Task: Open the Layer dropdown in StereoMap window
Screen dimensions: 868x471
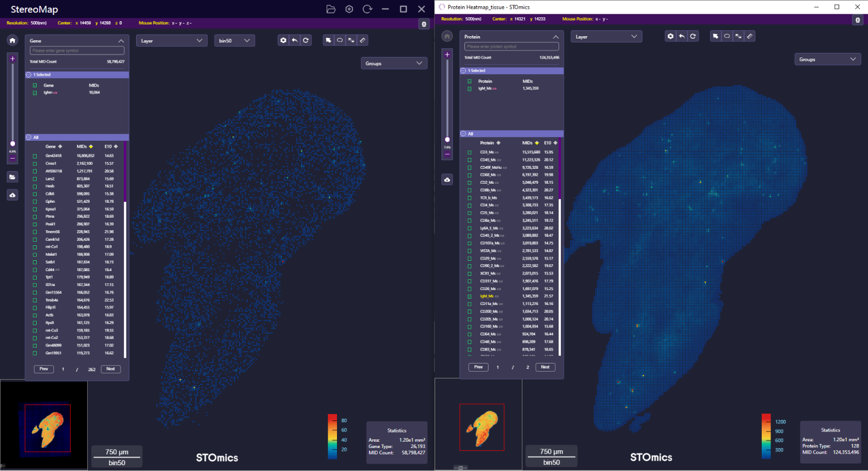Action: (171, 41)
